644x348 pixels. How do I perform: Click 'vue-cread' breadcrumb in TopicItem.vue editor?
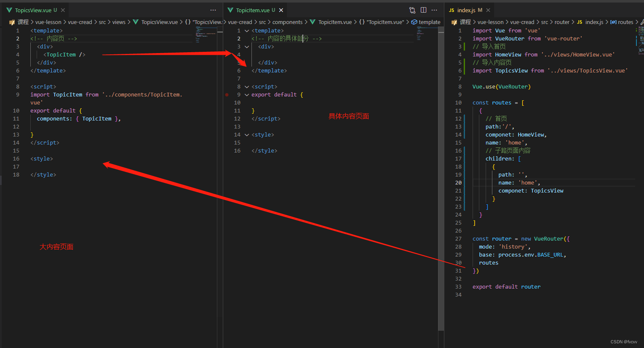240,22
